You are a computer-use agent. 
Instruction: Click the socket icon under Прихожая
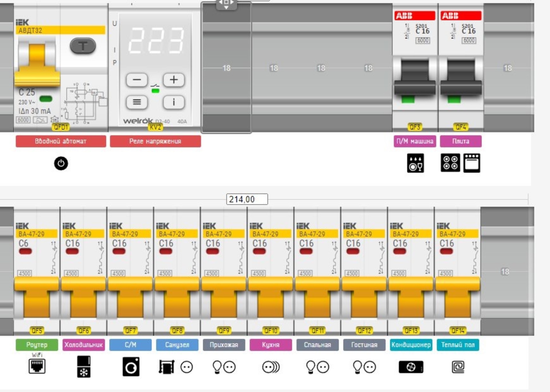229,367
